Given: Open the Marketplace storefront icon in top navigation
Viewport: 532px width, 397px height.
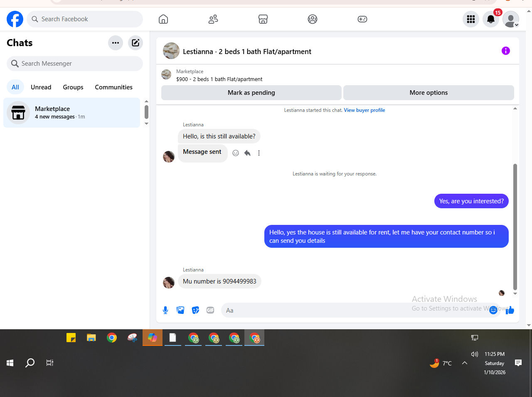Looking at the screenshot, I should pyautogui.click(x=263, y=19).
